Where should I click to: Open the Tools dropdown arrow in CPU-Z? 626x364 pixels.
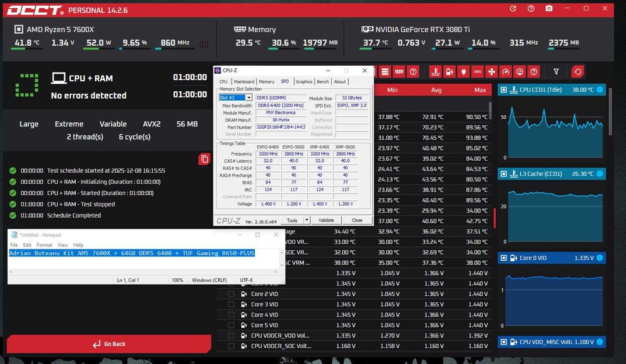(x=307, y=220)
